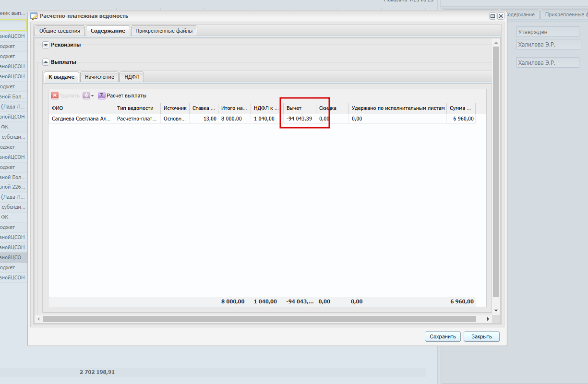The image size is (588, 384).
Task: Click the horizontal scrollbar left arrow
Action: [39, 319]
